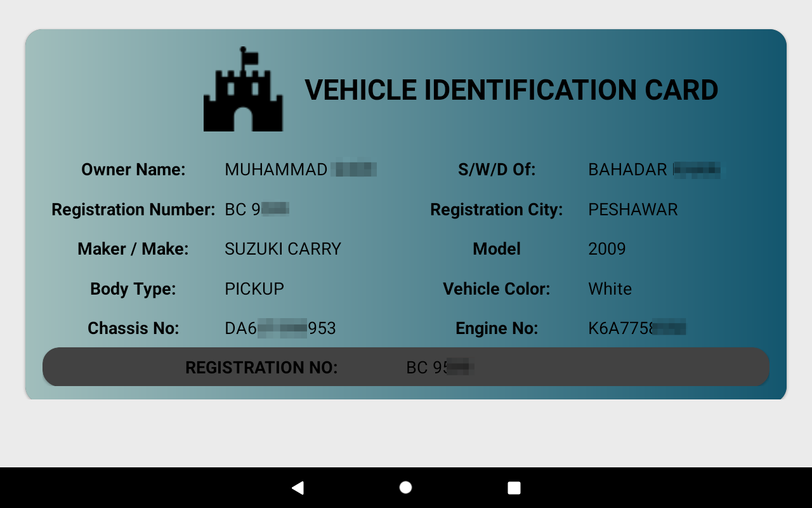The height and width of the screenshot is (508, 812).
Task: Tap the Android Home circle icon
Action: [405, 487]
